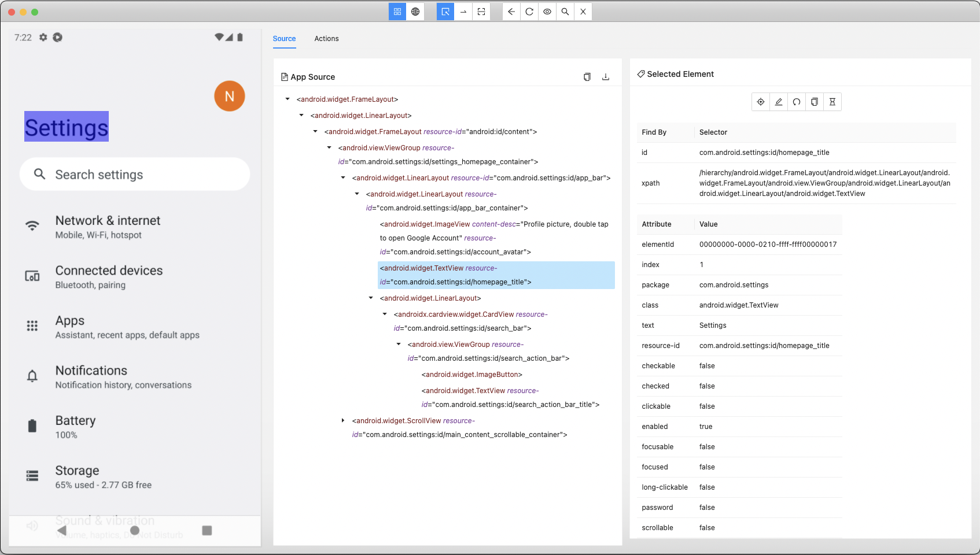Open Storage entry on the device screen

(135, 476)
